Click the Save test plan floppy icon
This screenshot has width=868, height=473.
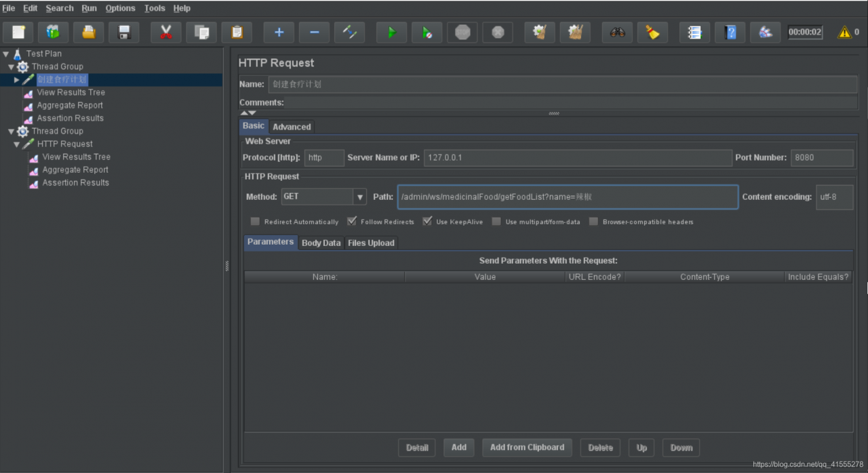(124, 32)
